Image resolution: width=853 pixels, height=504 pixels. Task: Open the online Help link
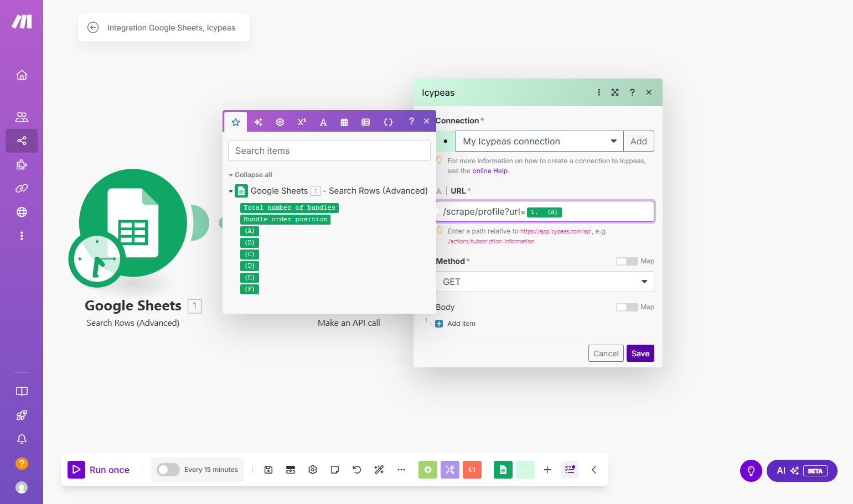click(x=490, y=171)
